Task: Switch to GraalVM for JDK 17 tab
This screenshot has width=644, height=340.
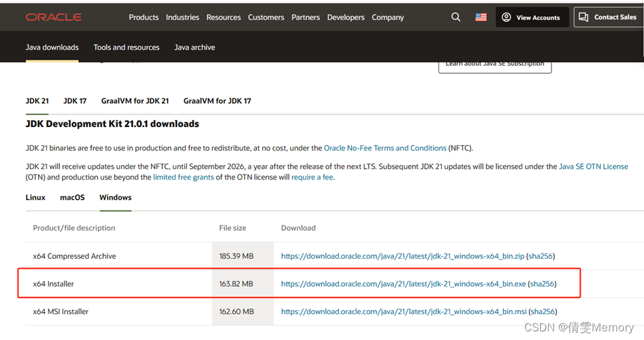Action: tap(218, 101)
